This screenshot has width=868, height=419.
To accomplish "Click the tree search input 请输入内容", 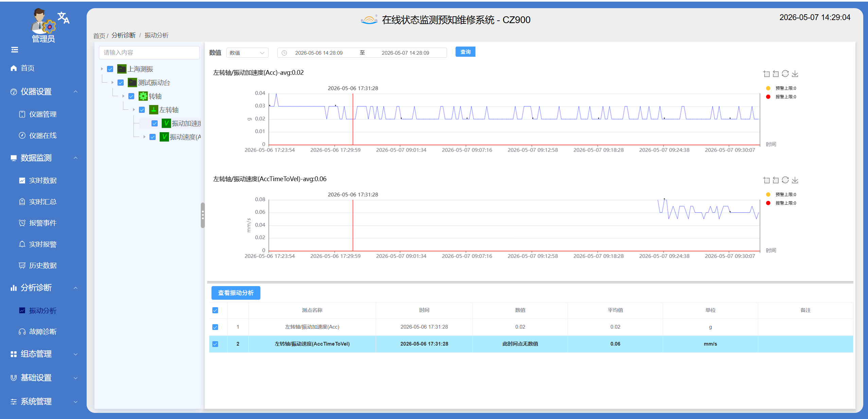I will pos(149,53).
